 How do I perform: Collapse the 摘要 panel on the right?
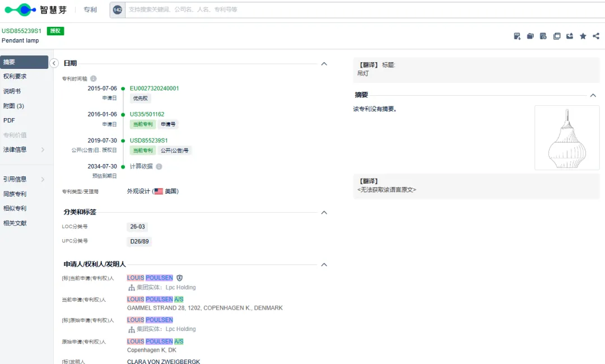[x=593, y=95]
